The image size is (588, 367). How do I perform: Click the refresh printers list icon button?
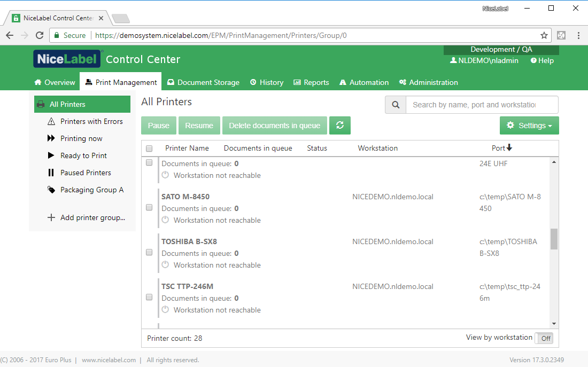tap(340, 125)
